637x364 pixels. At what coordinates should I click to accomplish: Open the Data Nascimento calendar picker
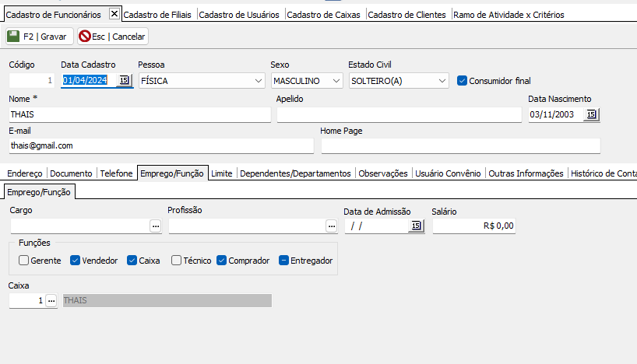tap(591, 114)
